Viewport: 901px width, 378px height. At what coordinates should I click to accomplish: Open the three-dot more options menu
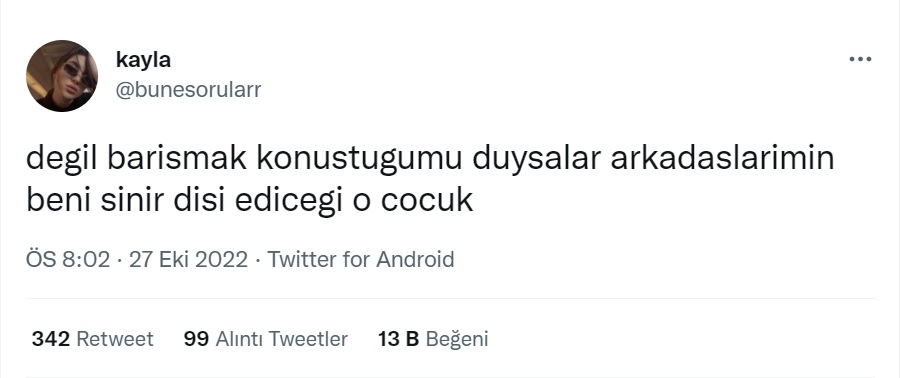point(860,59)
